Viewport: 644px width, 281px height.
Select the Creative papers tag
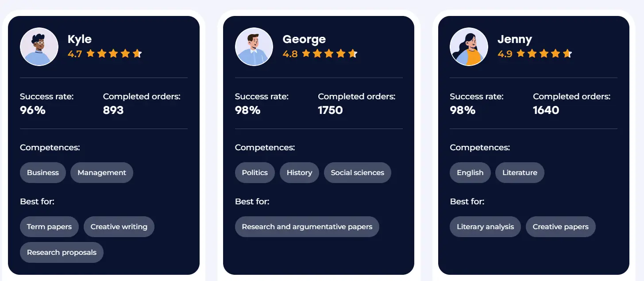pos(560,227)
